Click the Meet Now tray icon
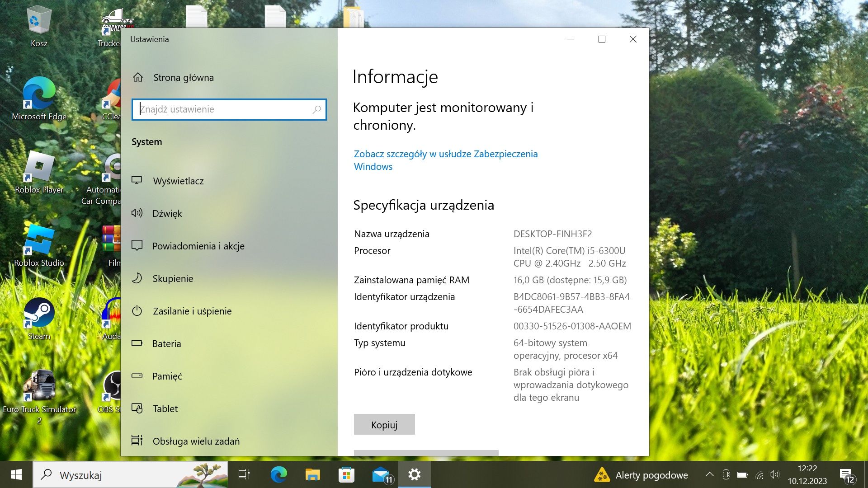The height and width of the screenshot is (488, 868). 726,474
